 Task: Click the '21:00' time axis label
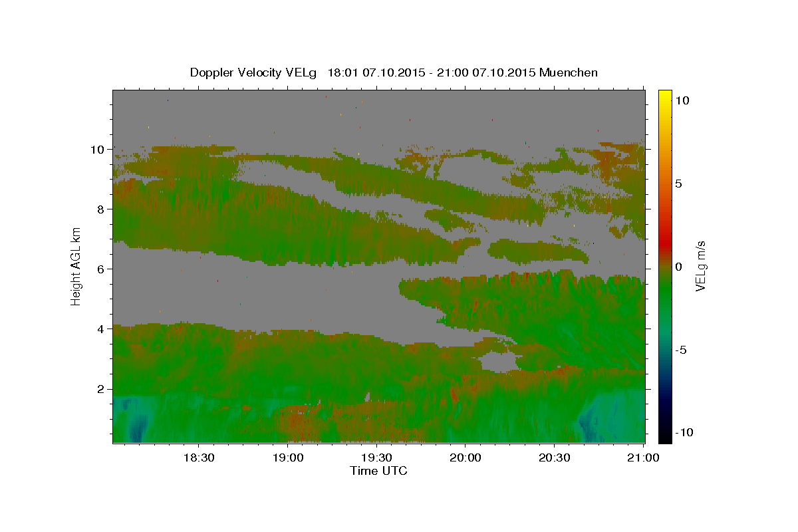click(x=644, y=458)
